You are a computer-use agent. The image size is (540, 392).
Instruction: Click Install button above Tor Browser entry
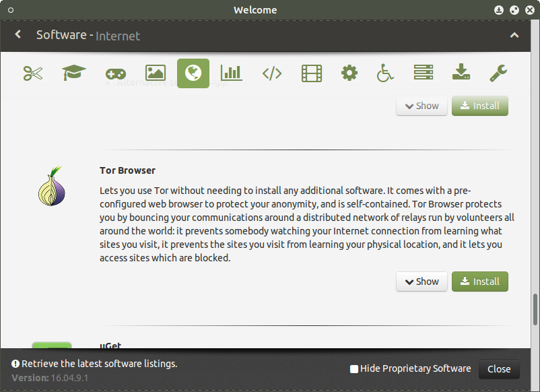(x=479, y=106)
